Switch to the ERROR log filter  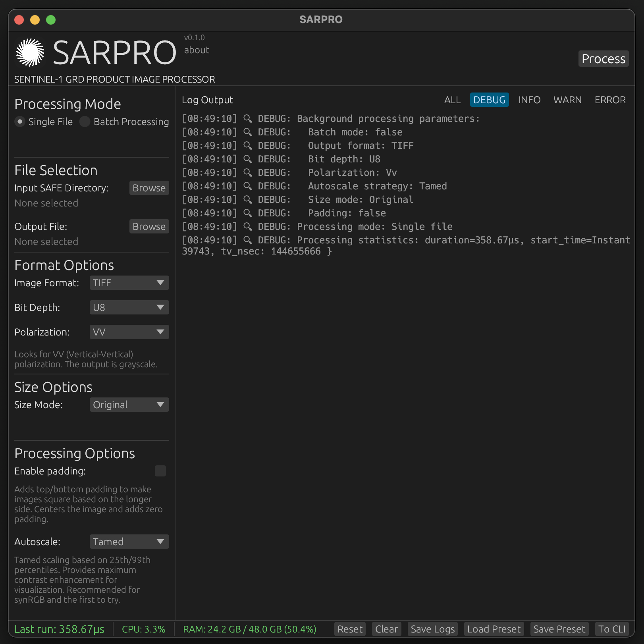point(610,100)
